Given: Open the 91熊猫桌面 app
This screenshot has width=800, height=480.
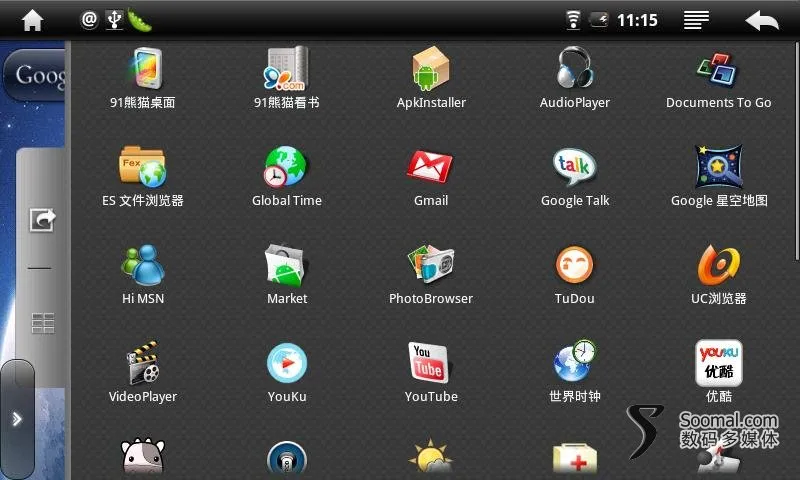Looking at the screenshot, I should coord(143,78).
